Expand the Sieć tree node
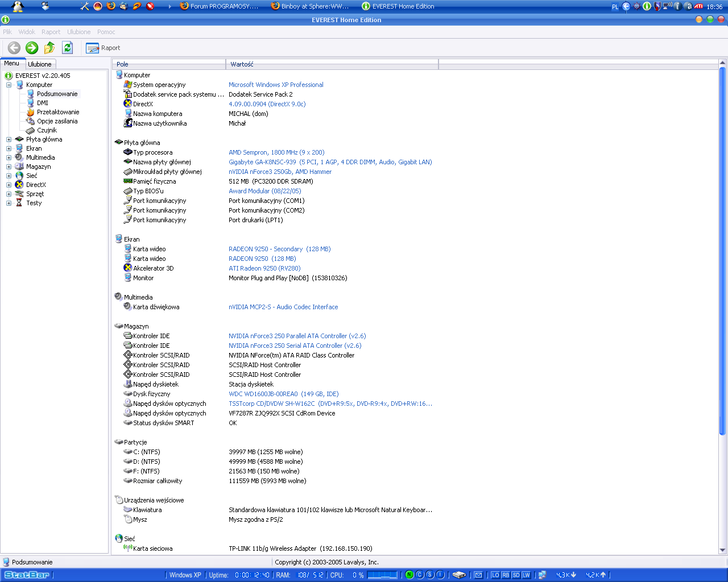The width and height of the screenshot is (728, 582). 9,176
